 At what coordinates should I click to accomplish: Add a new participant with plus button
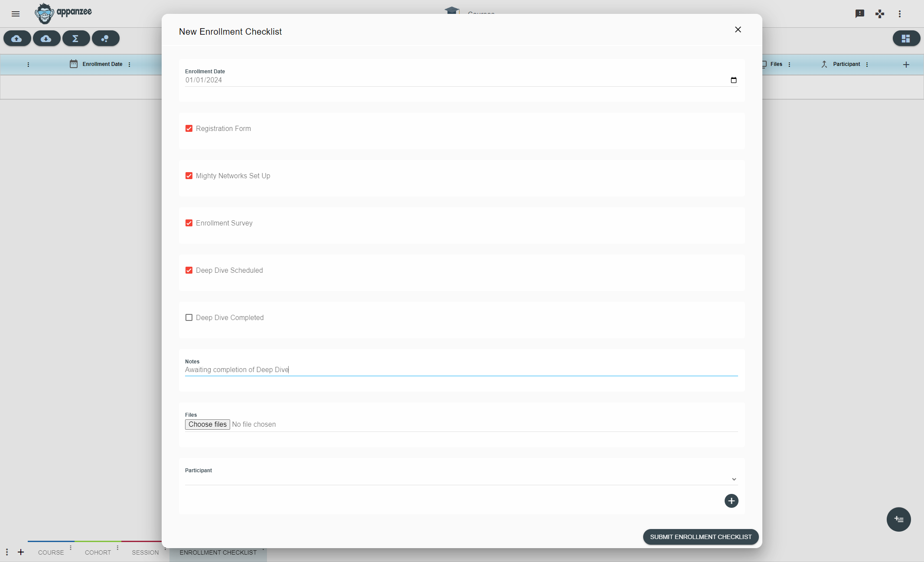tap(732, 501)
